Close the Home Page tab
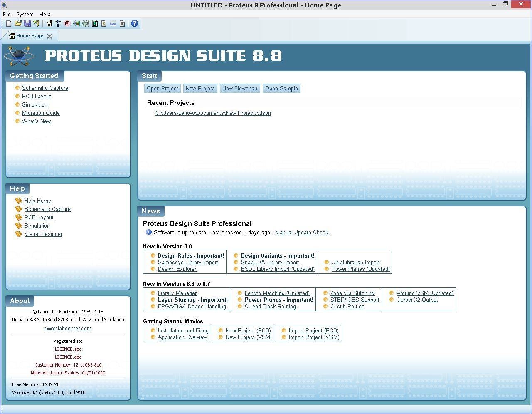 pyautogui.click(x=49, y=36)
